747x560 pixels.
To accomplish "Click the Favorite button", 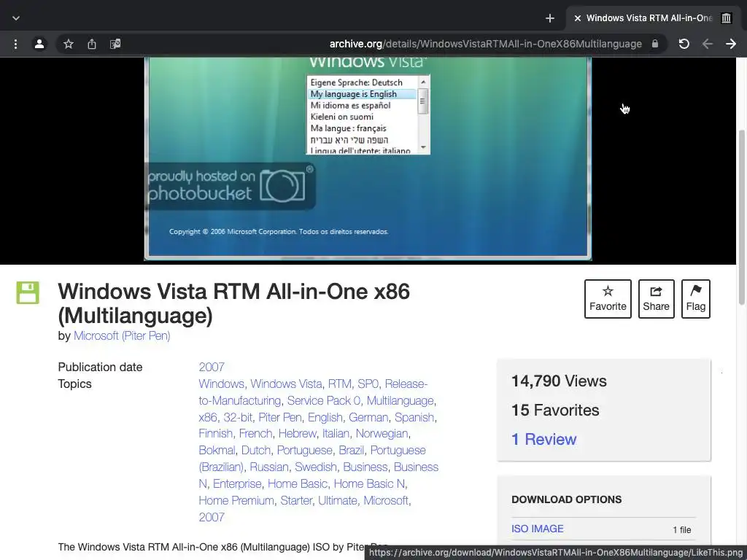I will [608, 299].
